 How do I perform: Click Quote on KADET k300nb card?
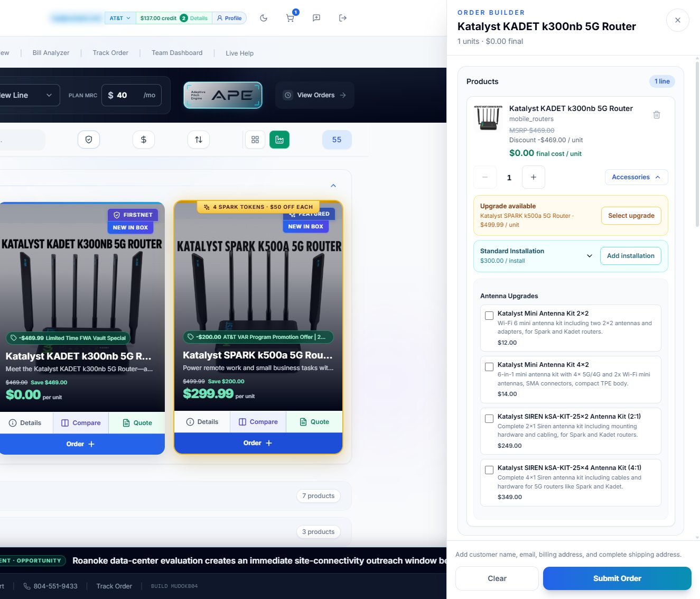tap(137, 423)
